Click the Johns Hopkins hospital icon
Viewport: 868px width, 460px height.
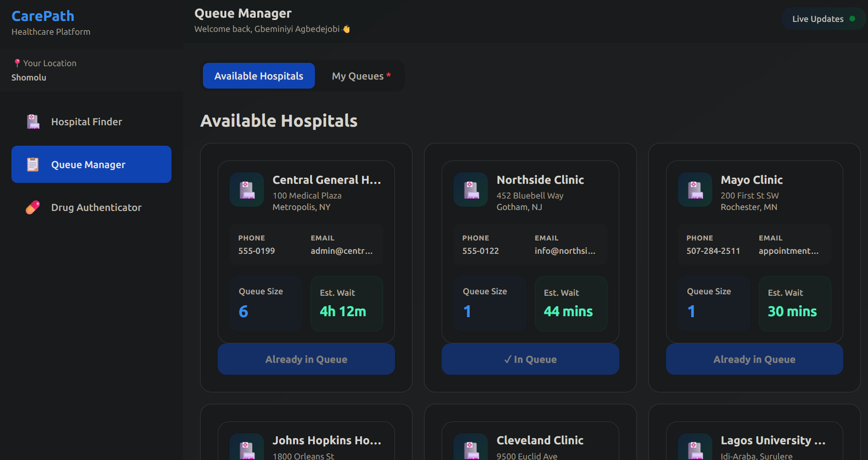pos(247,448)
